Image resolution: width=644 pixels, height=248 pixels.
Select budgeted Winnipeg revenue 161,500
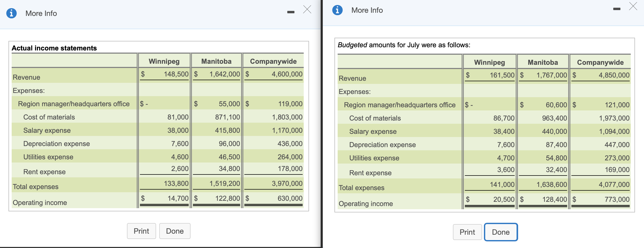[x=502, y=75]
